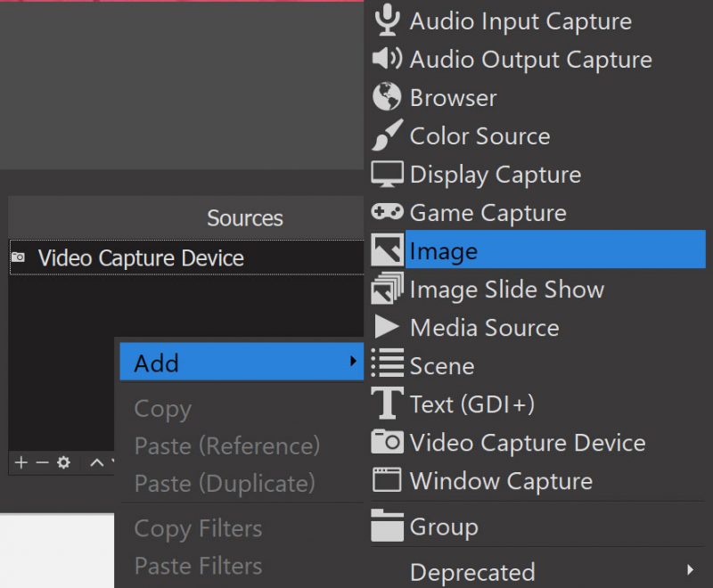Expand the Deprecated submenu
The height and width of the screenshot is (588, 713).
click(x=691, y=570)
